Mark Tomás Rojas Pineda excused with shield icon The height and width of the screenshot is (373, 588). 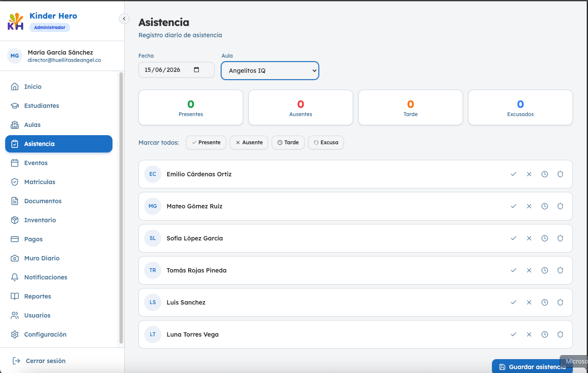point(560,270)
